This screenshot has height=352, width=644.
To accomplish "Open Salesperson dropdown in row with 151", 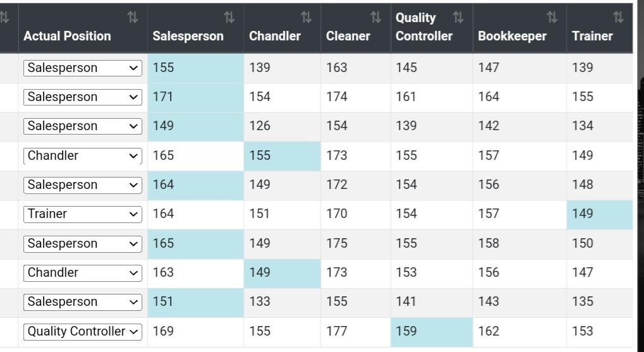I will pyautogui.click(x=83, y=302).
